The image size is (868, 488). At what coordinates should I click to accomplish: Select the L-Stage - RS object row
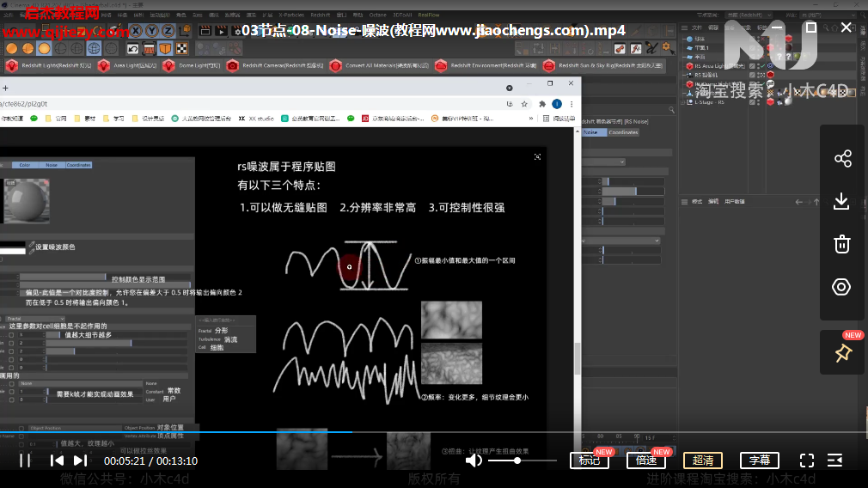708,102
